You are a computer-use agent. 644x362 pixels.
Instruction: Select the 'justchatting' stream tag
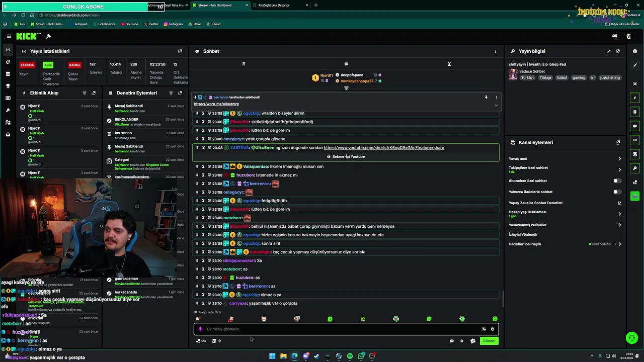coord(610,78)
